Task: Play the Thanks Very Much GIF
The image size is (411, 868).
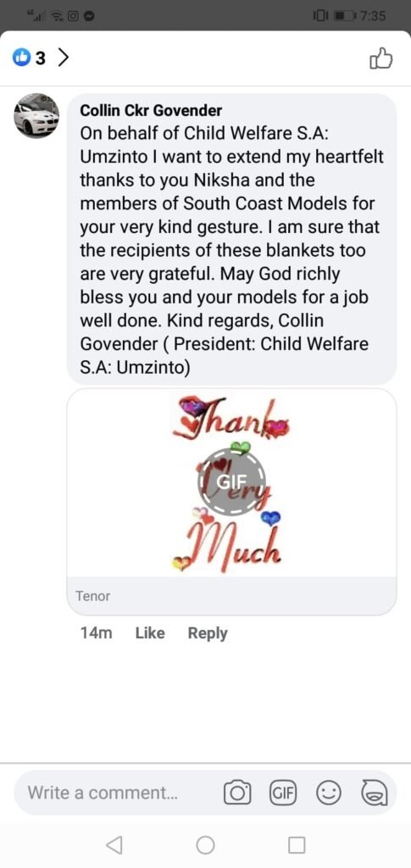Action: pos(232,481)
